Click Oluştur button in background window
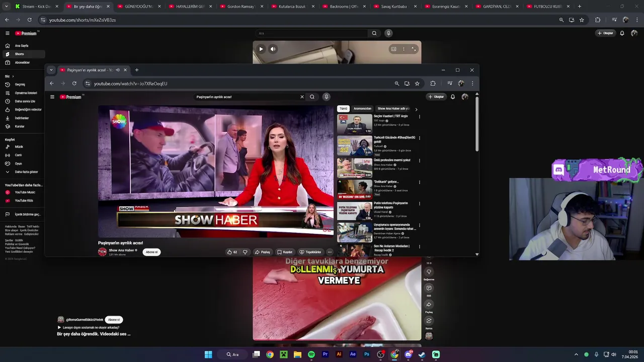The image size is (644, 362). point(605,33)
